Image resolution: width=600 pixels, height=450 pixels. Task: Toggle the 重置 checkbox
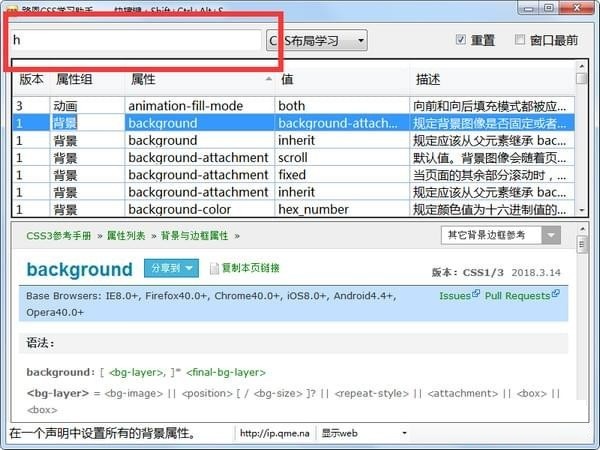coord(461,41)
